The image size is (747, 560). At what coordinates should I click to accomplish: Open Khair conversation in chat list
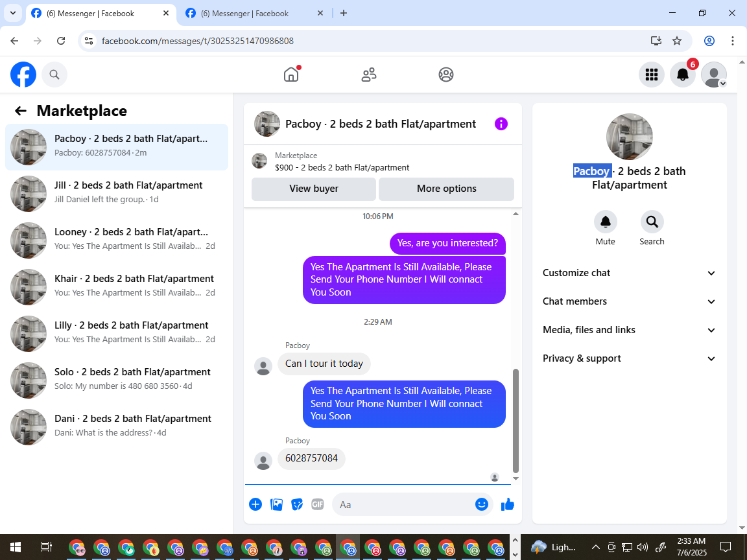(117, 287)
